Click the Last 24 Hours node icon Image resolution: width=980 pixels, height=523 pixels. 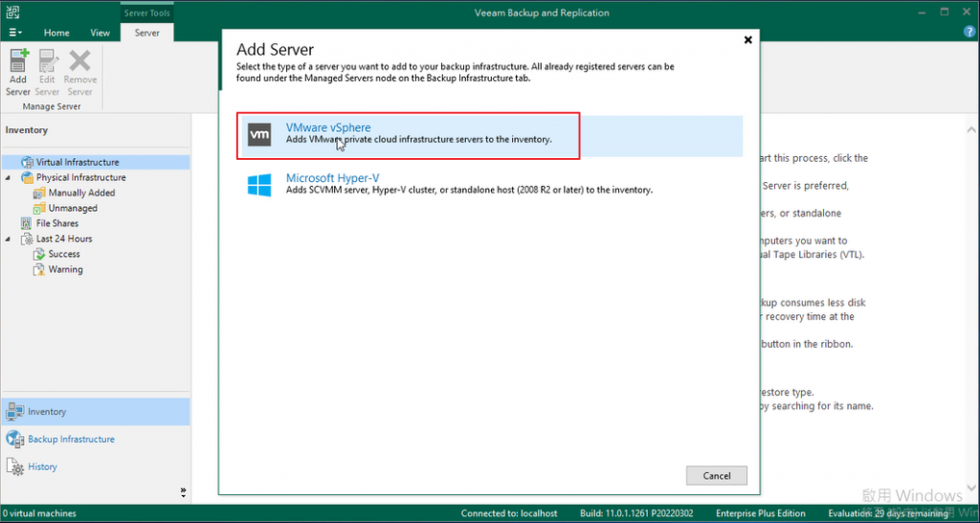28,239
